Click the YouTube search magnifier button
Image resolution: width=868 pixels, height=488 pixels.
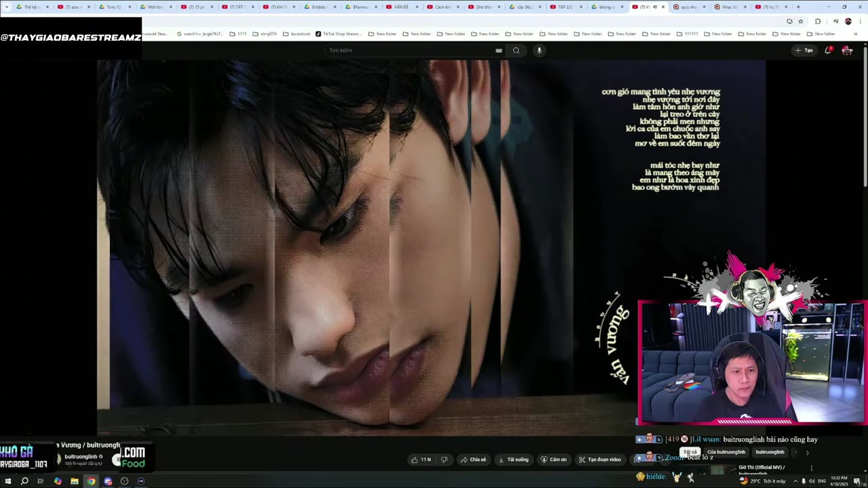[x=516, y=50]
